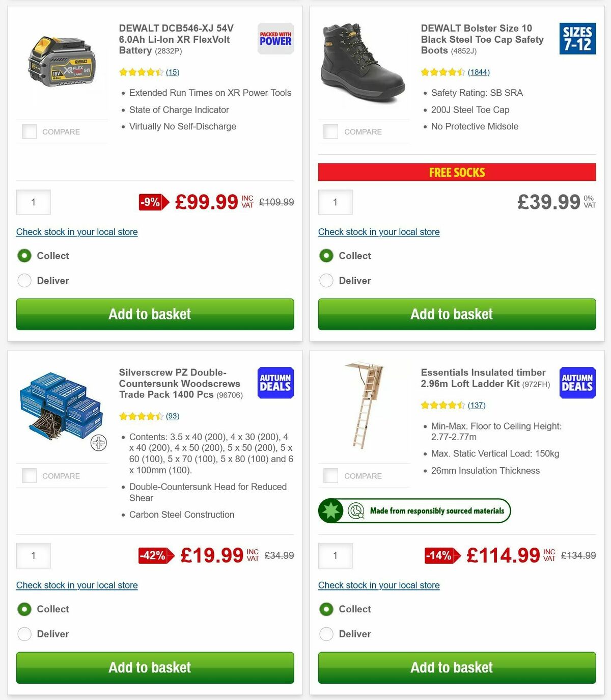Enable COMPARE for the safety boots
Image resolution: width=611 pixels, height=700 pixels.
pos(331,131)
